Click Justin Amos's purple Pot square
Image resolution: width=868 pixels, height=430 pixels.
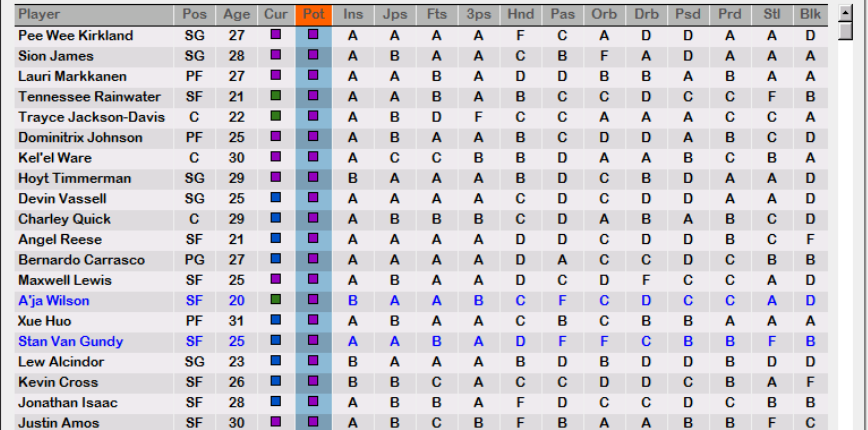pyautogui.click(x=313, y=423)
